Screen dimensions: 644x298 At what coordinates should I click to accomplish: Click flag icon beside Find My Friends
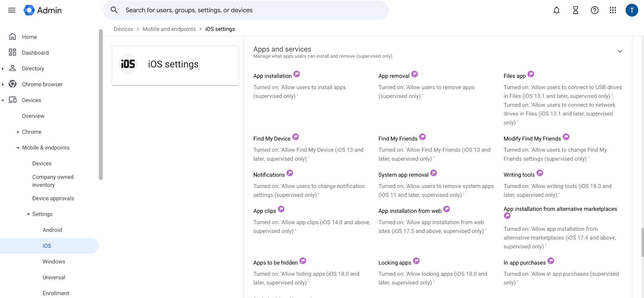[x=423, y=137]
